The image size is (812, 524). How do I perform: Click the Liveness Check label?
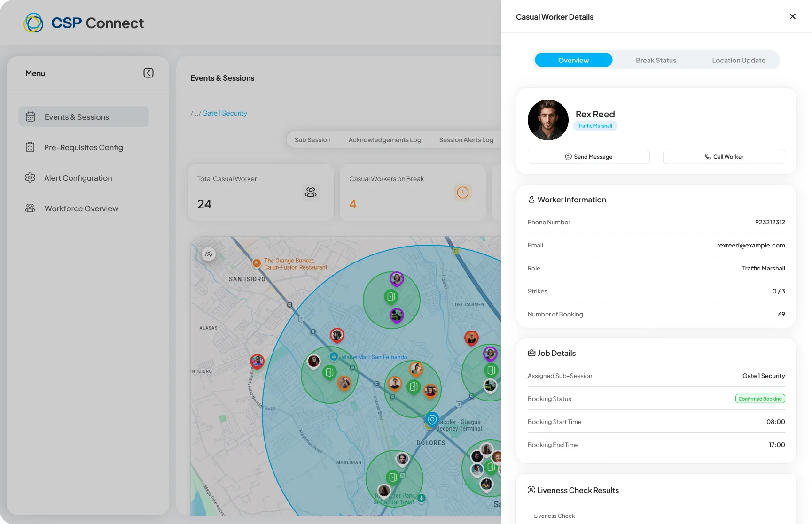554,516
